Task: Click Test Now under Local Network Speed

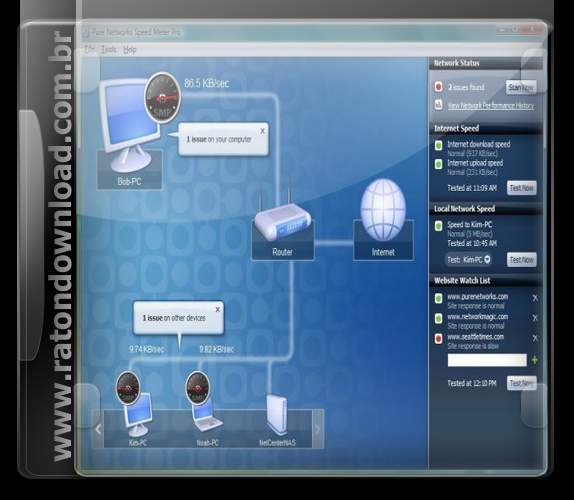Action: coord(522,260)
